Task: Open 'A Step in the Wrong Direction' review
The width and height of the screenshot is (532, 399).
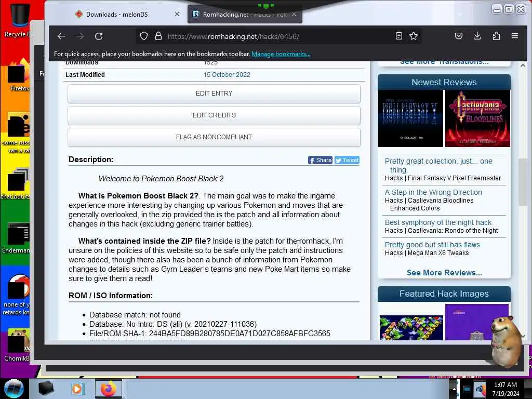Action: 433,192
